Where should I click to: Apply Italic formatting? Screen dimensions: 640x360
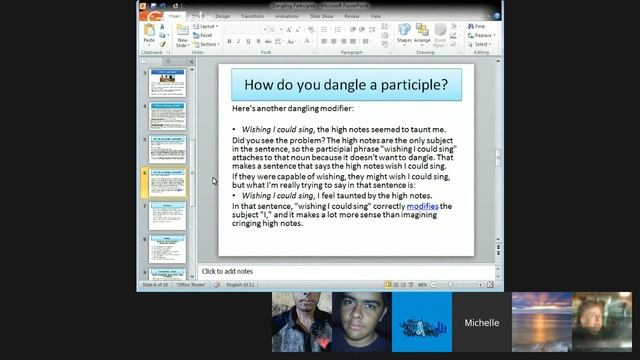(x=239, y=41)
